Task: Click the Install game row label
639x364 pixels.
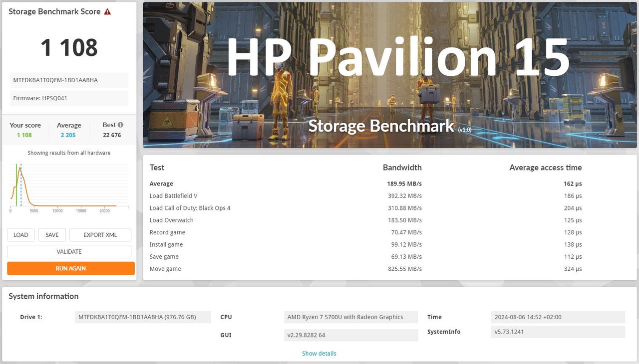Action: tap(166, 244)
